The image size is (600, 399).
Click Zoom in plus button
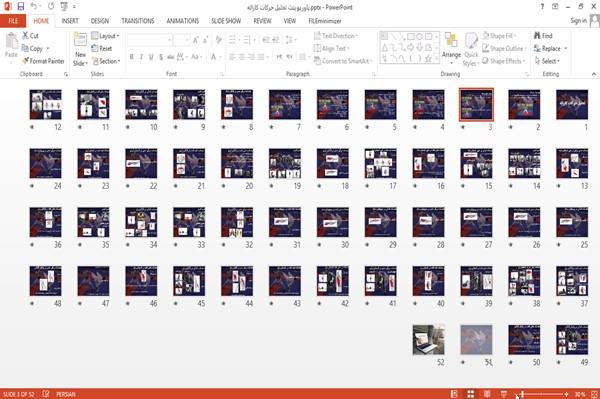(566, 394)
